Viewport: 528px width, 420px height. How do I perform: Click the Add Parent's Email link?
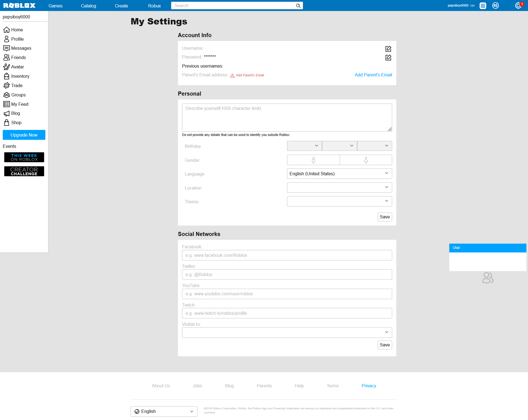pyautogui.click(x=373, y=75)
